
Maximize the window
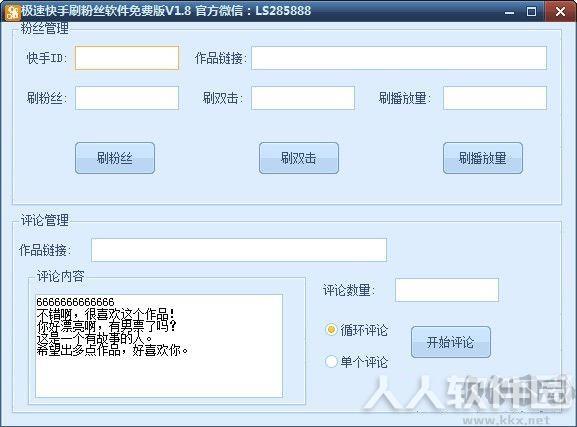(531, 12)
